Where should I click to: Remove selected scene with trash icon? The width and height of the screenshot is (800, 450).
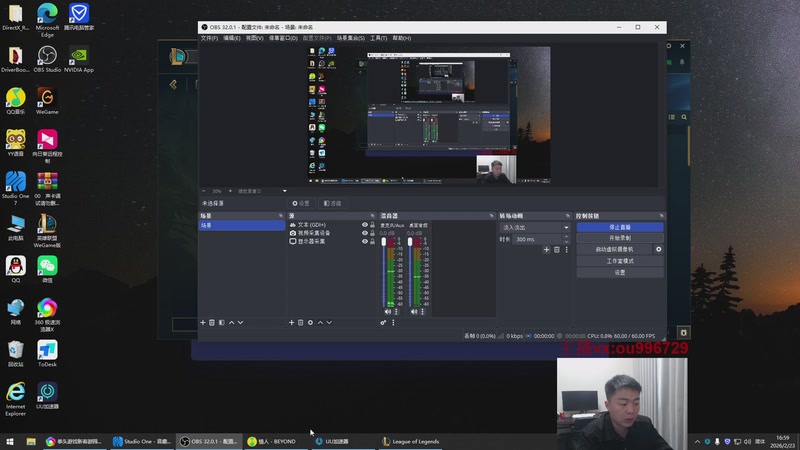[x=212, y=322]
